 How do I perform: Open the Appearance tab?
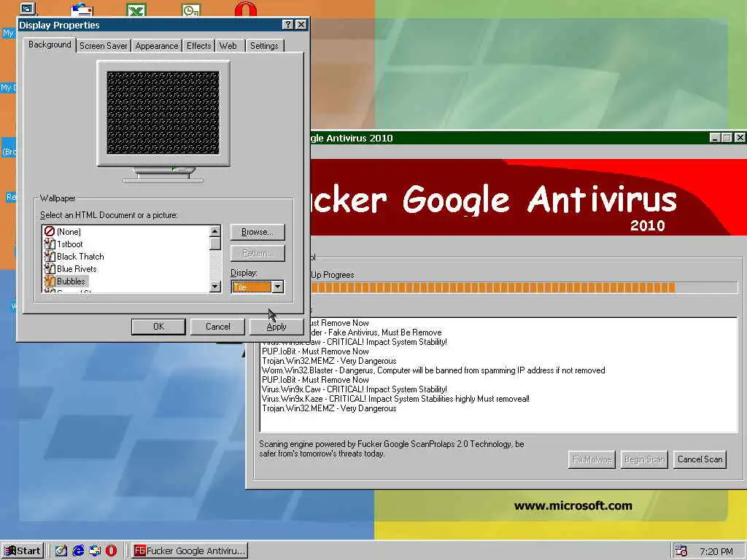pyautogui.click(x=157, y=46)
